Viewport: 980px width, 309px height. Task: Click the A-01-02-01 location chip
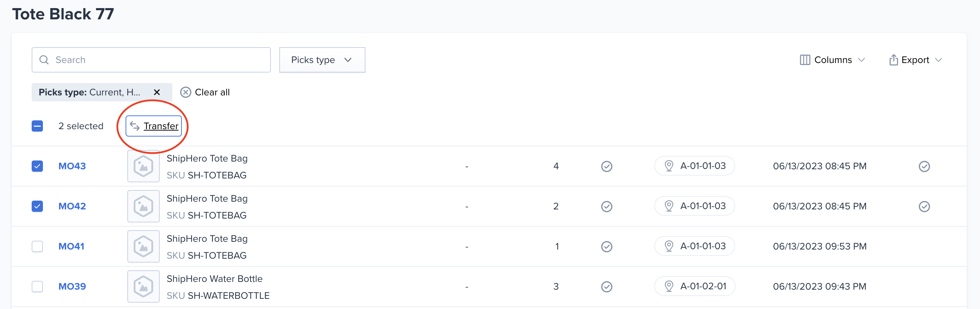[695, 286]
